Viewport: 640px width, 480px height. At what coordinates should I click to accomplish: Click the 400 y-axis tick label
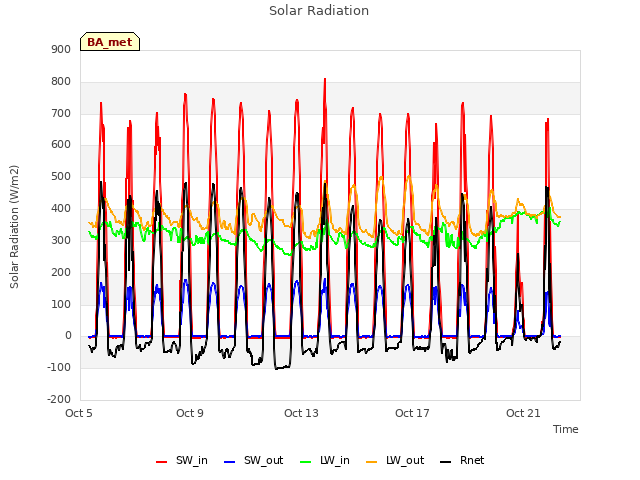[x=61, y=208]
